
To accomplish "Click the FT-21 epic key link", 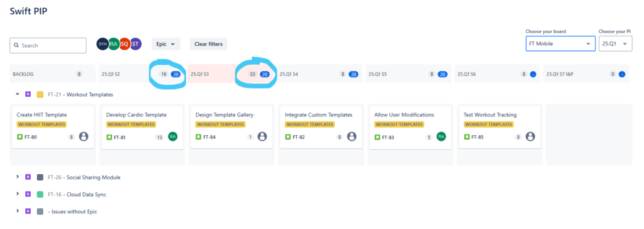I will [55, 94].
